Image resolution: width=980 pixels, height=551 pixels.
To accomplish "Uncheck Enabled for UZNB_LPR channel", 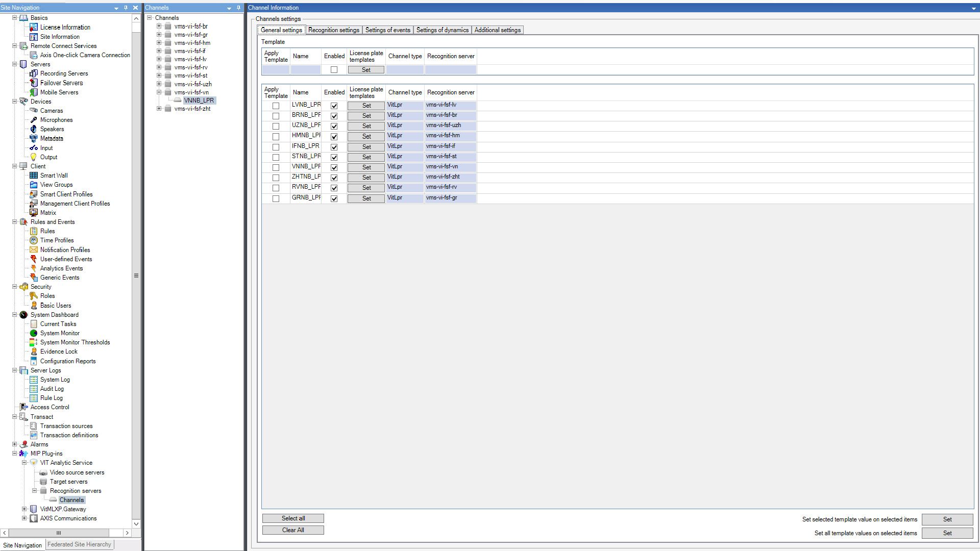I will 334,126.
